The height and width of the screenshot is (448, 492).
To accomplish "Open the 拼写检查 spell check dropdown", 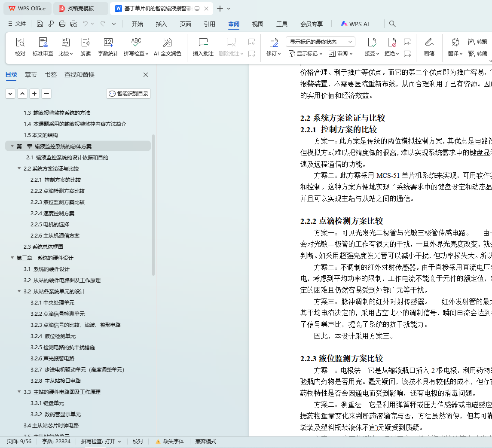I will [136, 47].
